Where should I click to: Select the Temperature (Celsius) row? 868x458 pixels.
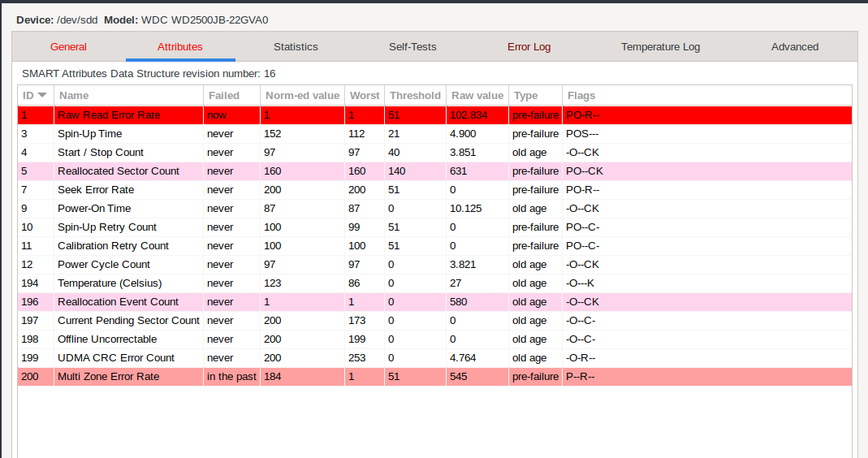pos(434,283)
